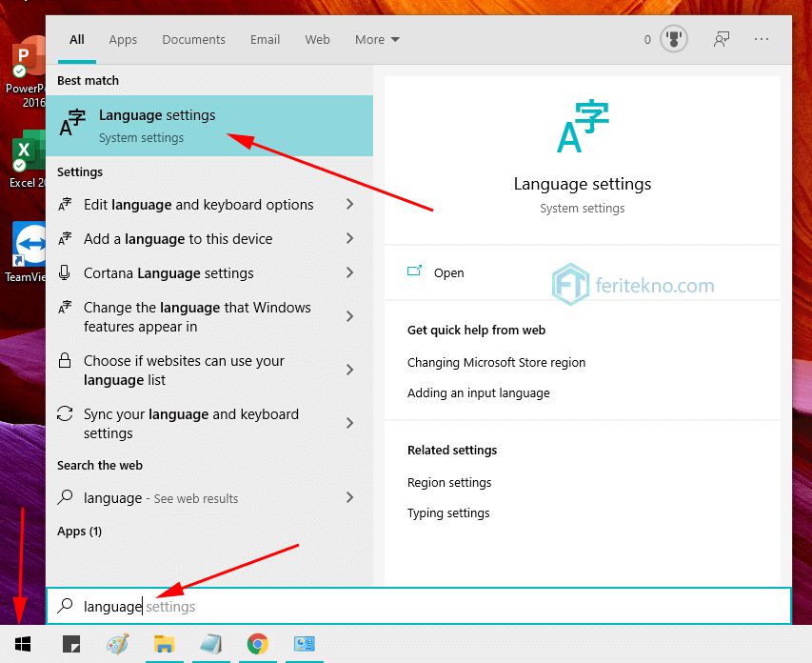This screenshot has width=812, height=663.
Task: Open File Explorer from the taskbar
Action: pos(164,644)
